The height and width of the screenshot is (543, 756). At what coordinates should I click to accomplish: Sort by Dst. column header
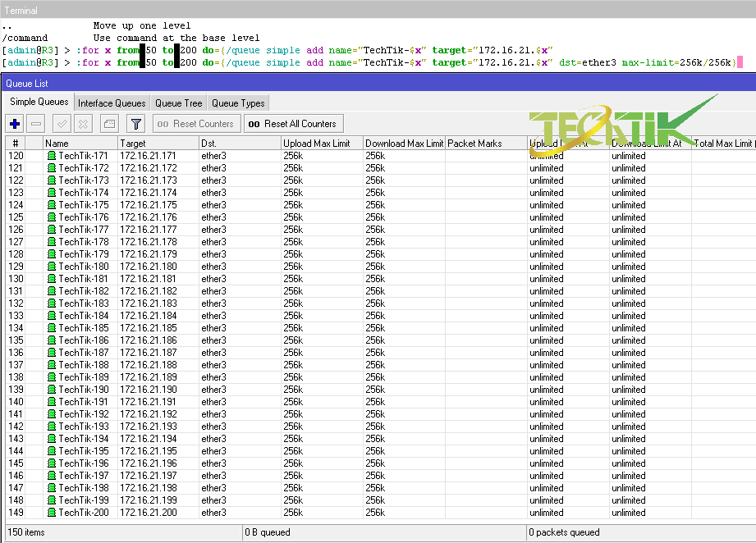240,143
